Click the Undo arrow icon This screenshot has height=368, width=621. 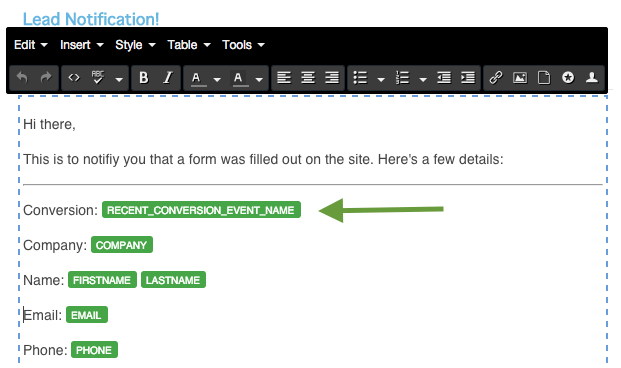tap(22, 78)
